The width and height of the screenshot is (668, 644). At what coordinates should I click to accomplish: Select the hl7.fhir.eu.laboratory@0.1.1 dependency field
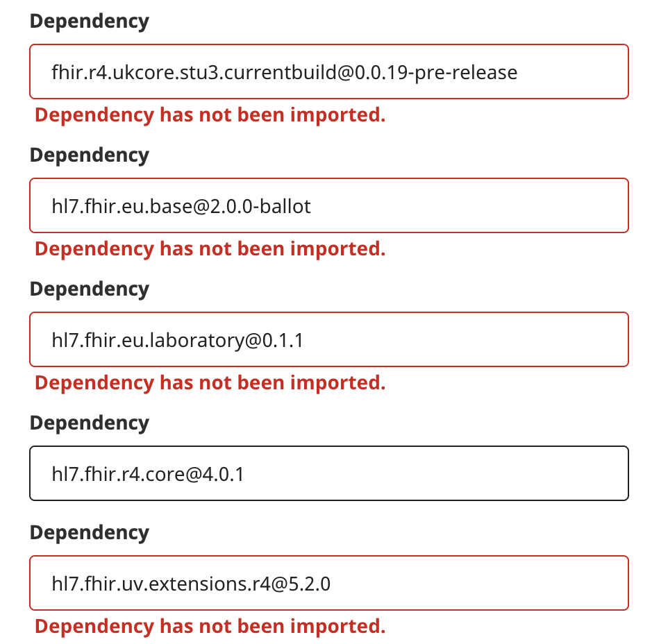point(328,339)
